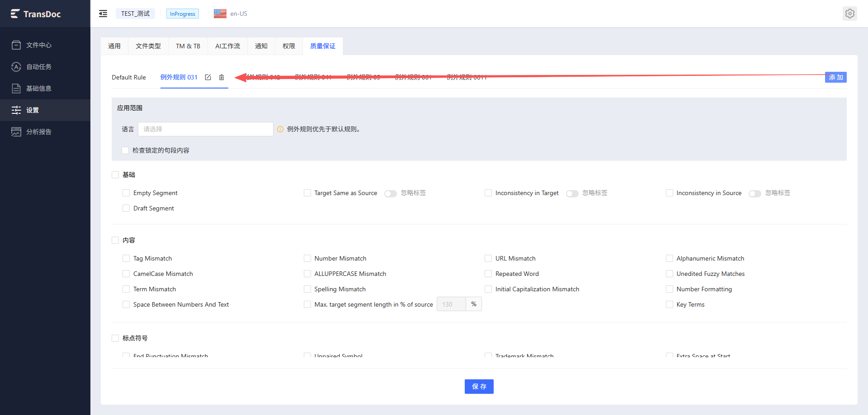
Task: Enable the Empty Segment check
Action: (126, 193)
